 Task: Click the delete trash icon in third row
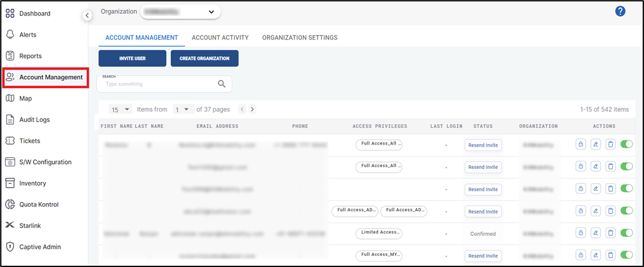pos(610,189)
